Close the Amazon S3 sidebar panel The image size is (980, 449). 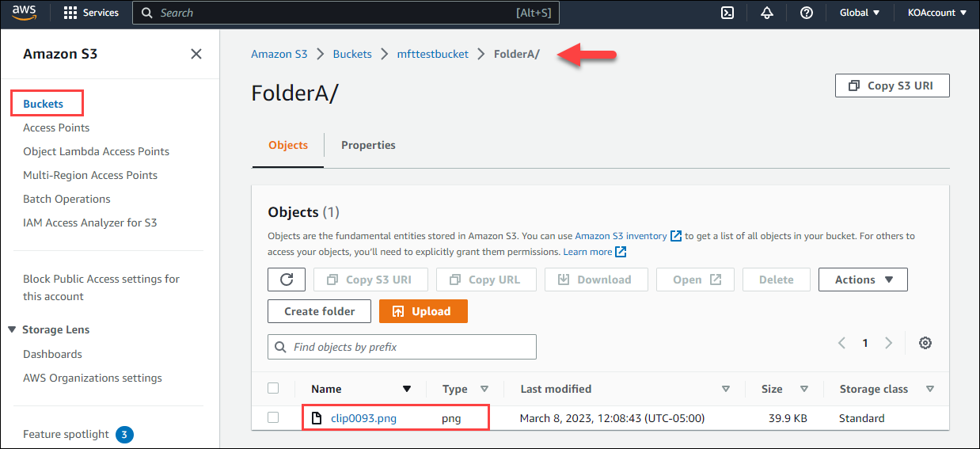click(196, 54)
